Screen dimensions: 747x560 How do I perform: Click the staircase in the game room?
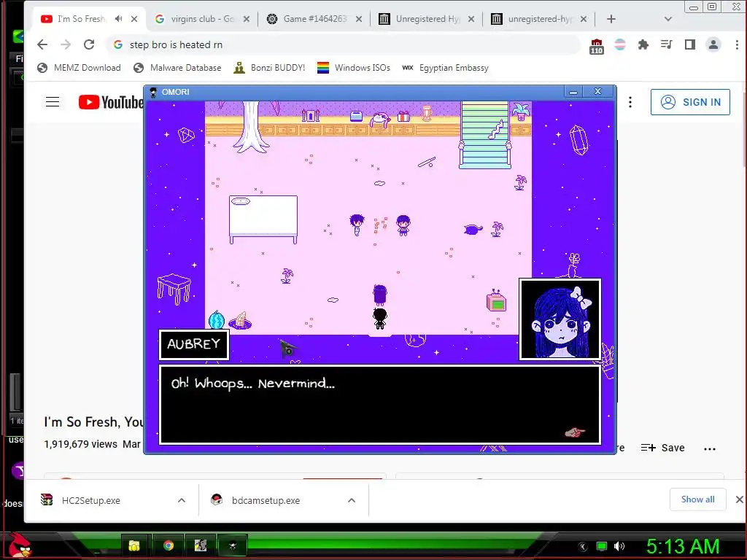tap(485, 135)
